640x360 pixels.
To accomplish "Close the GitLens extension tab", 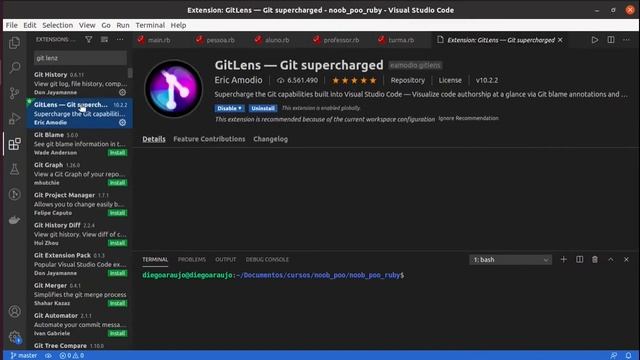I will coord(560,40).
